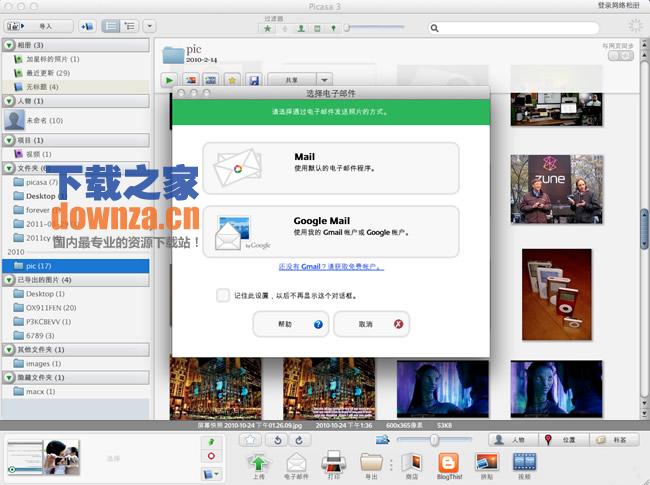Click the 导出 export folder icon
This screenshot has height=485, width=650.
371,465
